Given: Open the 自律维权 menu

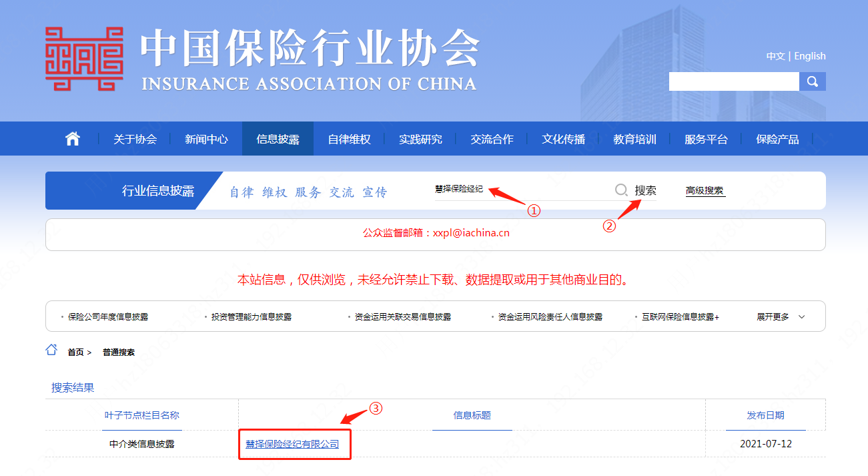Looking at the screenshot, I should (x=349, y=140).
